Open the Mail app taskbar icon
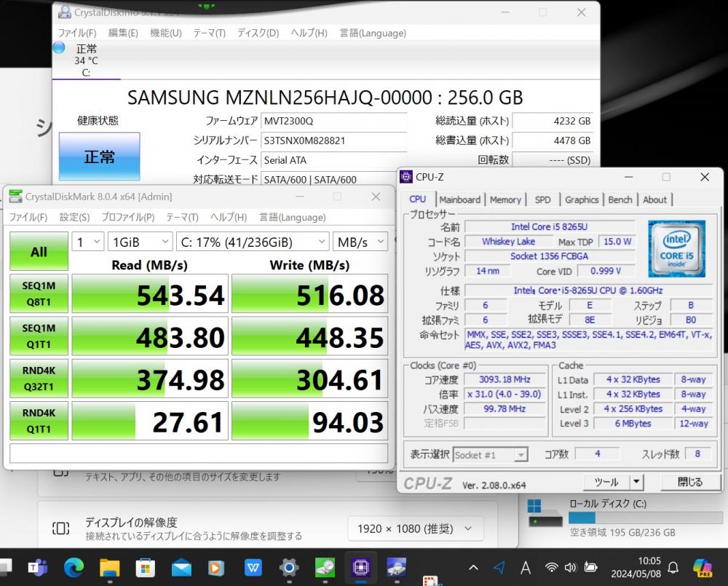 point(181,567)
